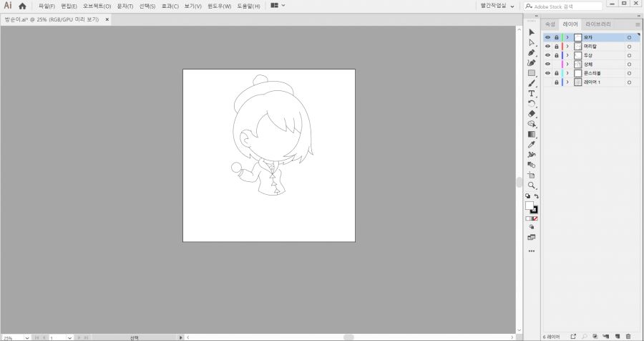Hide the 모자 layer with eye icon
Image resolution: width=644 pixels, height=341 pixels.
pyautogui.click(x=548, y=37)
